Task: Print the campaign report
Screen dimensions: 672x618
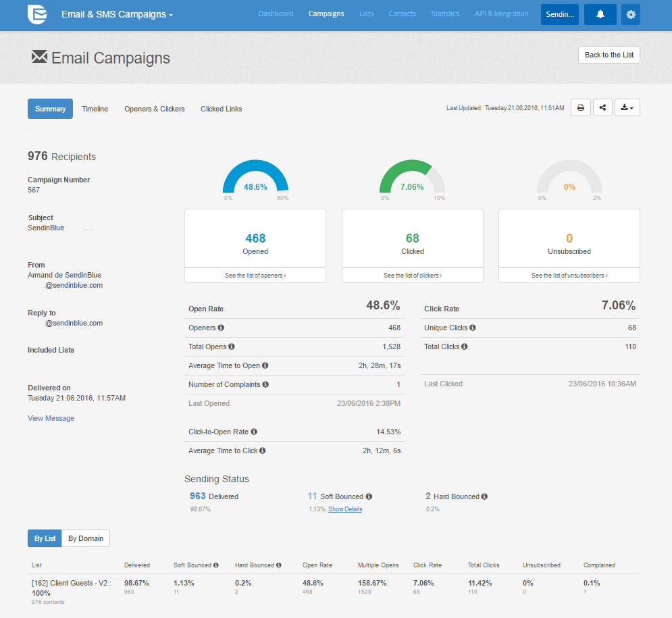Action: [581, 107]
